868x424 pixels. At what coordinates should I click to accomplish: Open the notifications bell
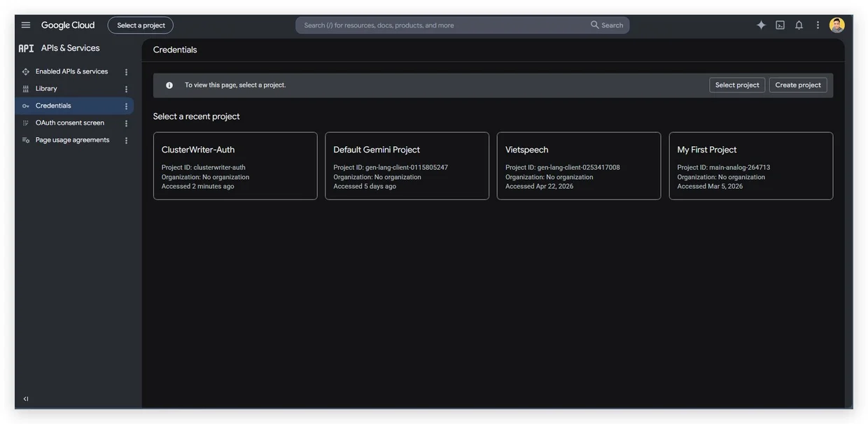pyautogui.click(x=799, y=25)
